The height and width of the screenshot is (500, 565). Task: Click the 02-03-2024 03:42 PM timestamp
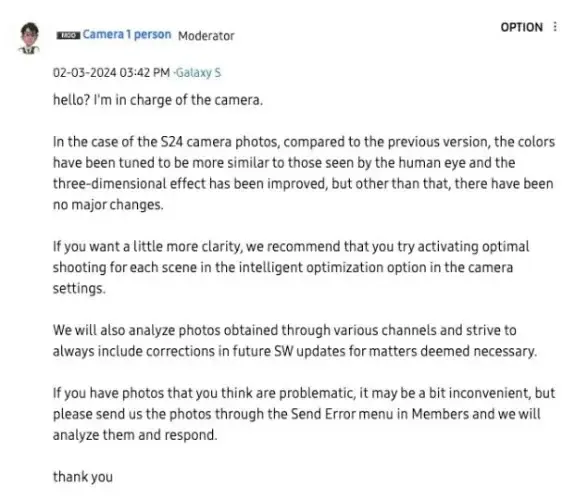111,72
